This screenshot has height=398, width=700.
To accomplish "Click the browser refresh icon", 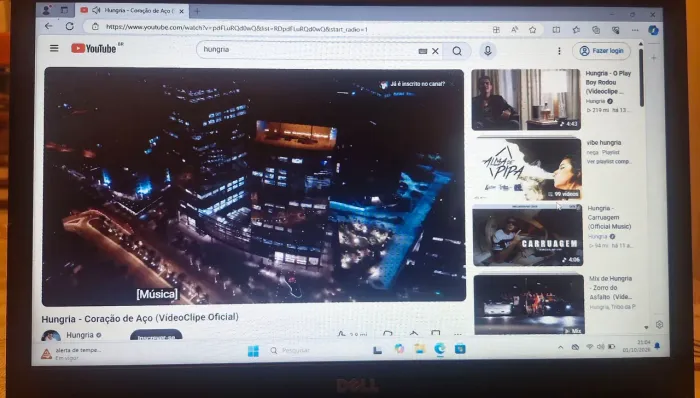I will [70, 26].
